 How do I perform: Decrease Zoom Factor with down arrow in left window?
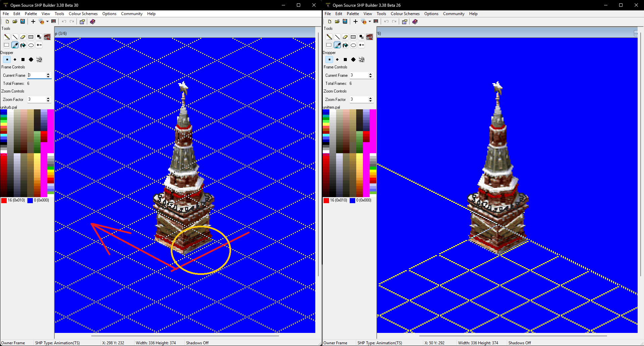(48, 101)
